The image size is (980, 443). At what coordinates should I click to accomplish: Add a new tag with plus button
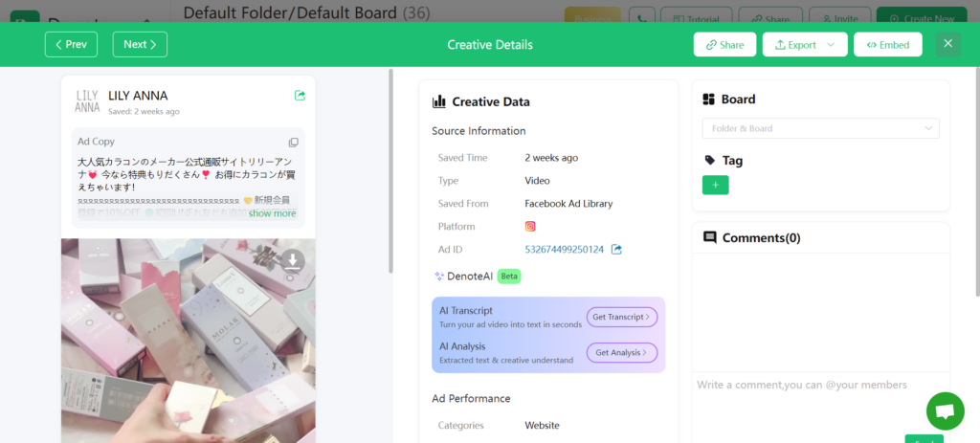[x=716, y=185]
